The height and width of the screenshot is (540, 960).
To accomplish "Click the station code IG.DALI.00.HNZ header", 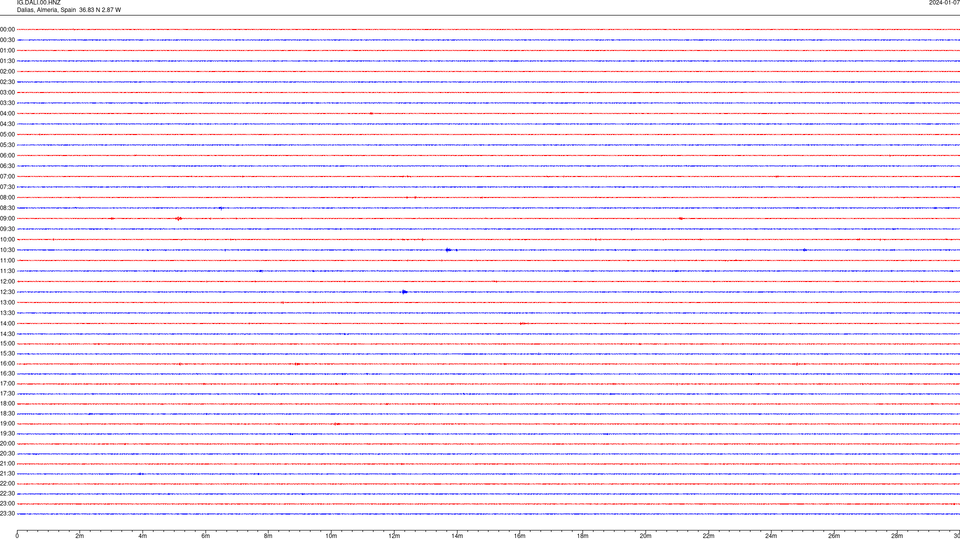I will click(x=39, y=2).
